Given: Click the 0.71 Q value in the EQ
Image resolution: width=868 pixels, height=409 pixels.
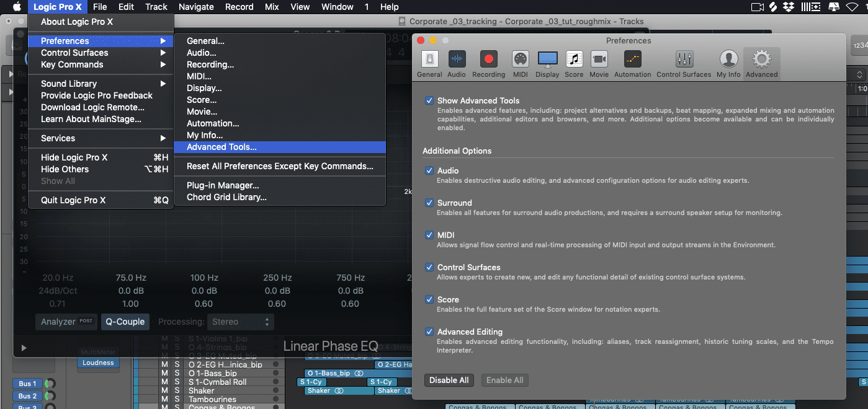Looking at the screenshot, I should pos(57,304).
